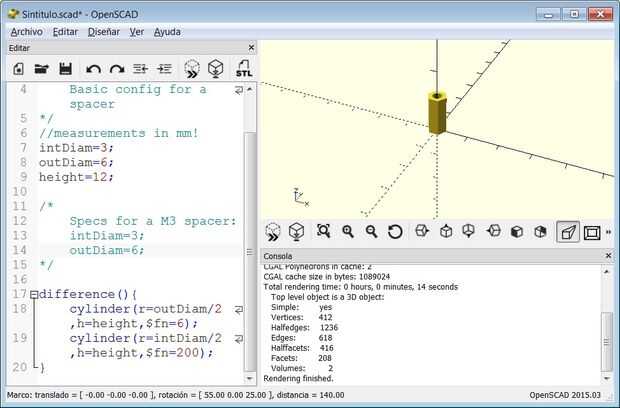Click the console scroll-down arrow
The height and width of the screenshot is (408, 620).
pyautogui.click(x=607, y=378)
